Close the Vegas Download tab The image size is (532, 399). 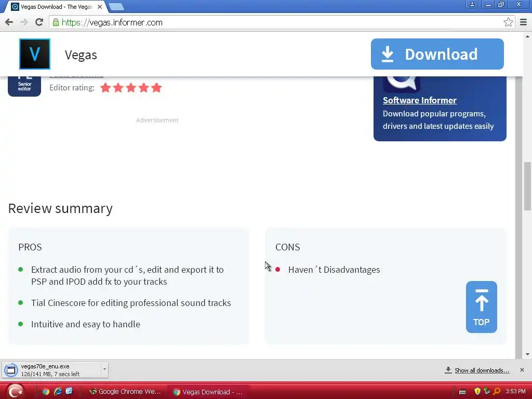99,7
